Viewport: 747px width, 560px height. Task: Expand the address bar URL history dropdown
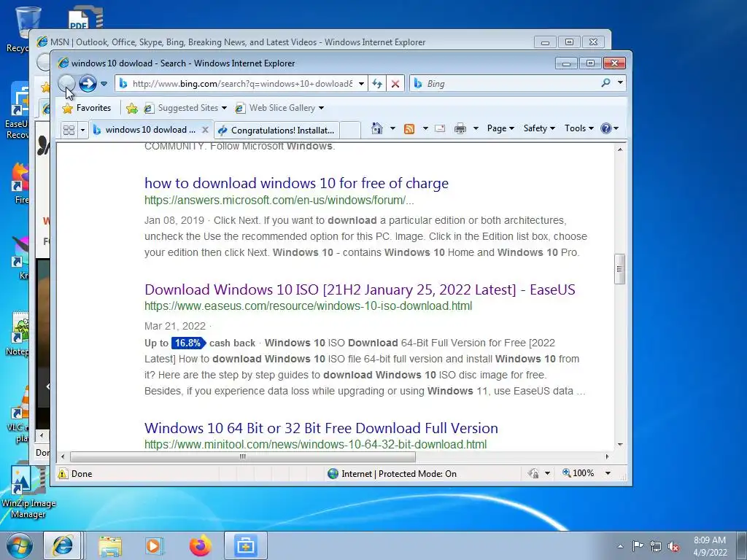pos(362,84)
